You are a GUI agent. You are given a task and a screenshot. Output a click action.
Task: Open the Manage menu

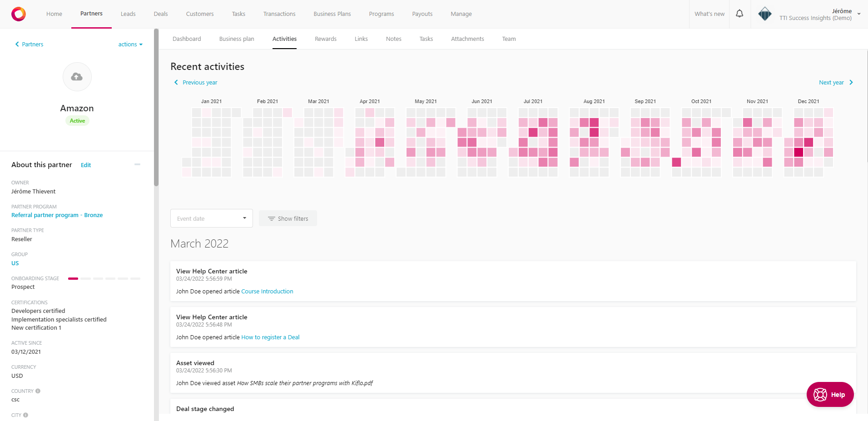pos(461,14)
